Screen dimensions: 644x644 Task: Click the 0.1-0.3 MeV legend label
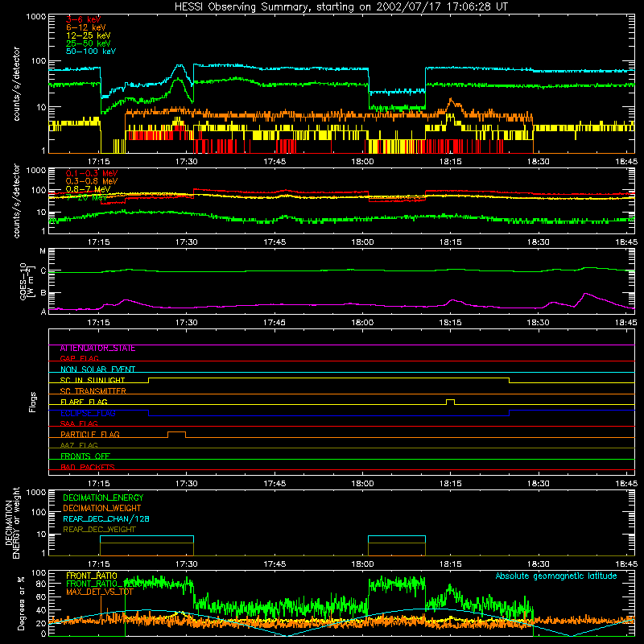pyautogui.click(x=92, y=173)
